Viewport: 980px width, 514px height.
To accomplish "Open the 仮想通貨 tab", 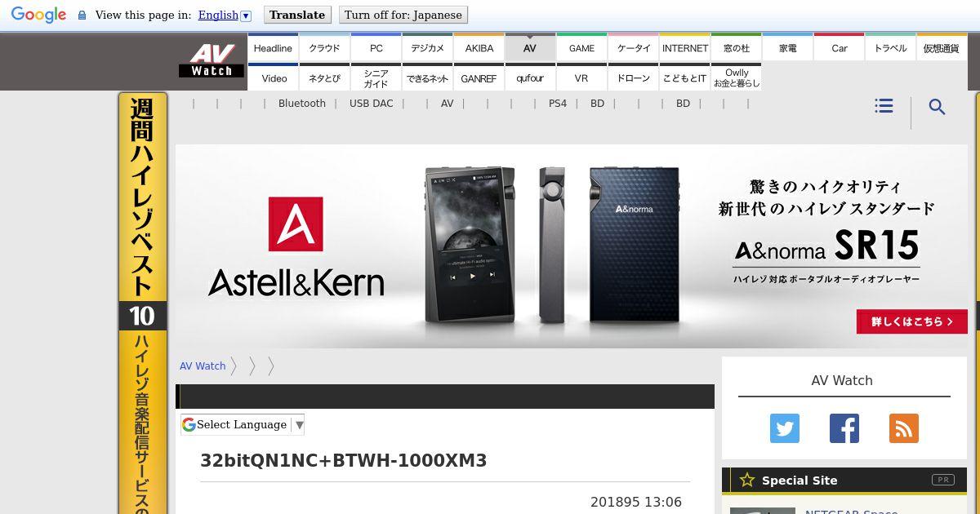I will click(x=942, y=48).
